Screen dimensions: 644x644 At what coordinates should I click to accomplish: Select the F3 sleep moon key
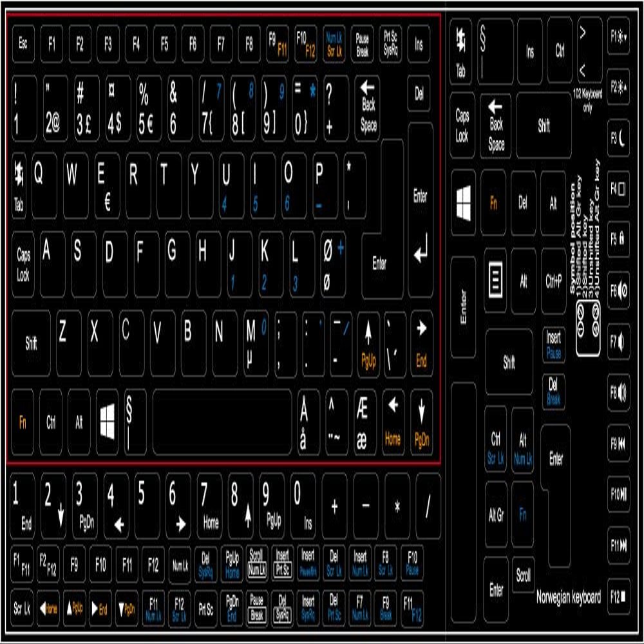(x=618, y=138)
